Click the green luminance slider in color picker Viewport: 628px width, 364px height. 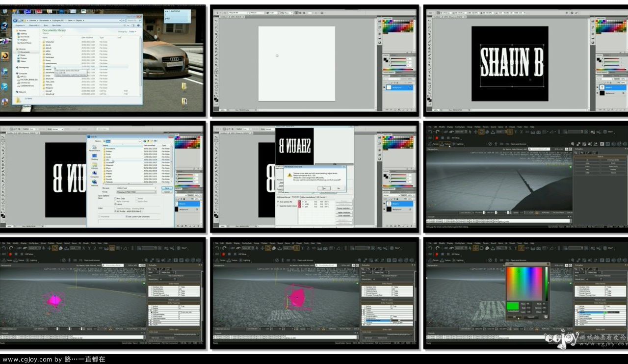547,284
